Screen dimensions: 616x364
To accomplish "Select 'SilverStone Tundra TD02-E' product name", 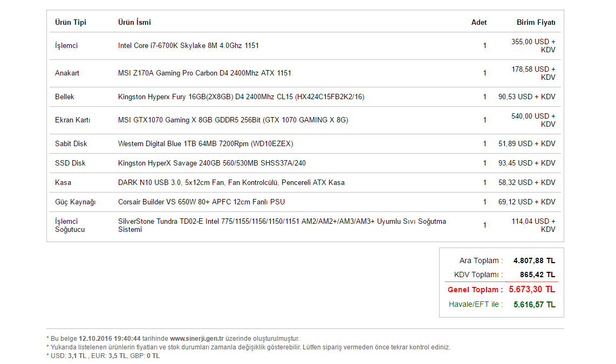I will (282, 225).
